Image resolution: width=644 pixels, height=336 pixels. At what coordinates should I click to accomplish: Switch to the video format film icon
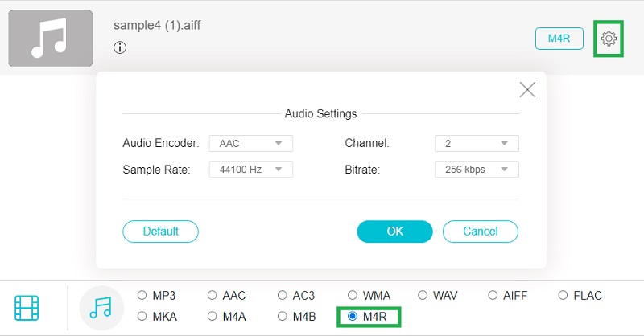27,307
